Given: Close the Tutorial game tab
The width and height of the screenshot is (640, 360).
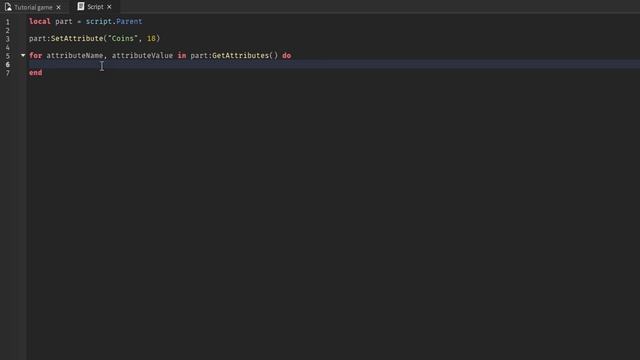Looking at the screenshot, I should [x=58, y=7].
